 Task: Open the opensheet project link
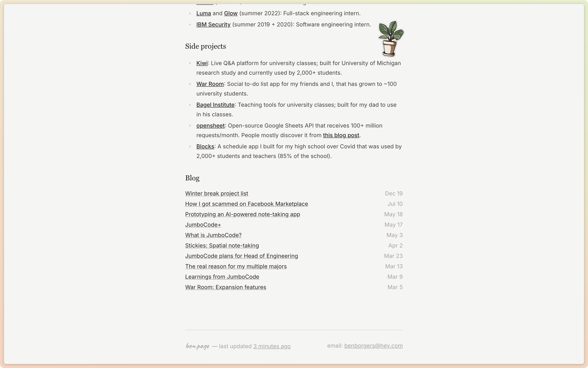pyautogui.click(x=210, y=126)
